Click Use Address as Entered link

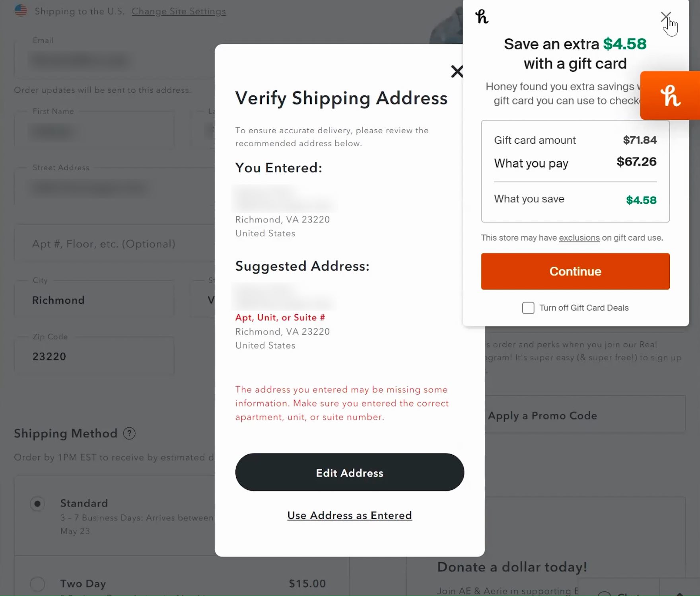click(350, 515)
